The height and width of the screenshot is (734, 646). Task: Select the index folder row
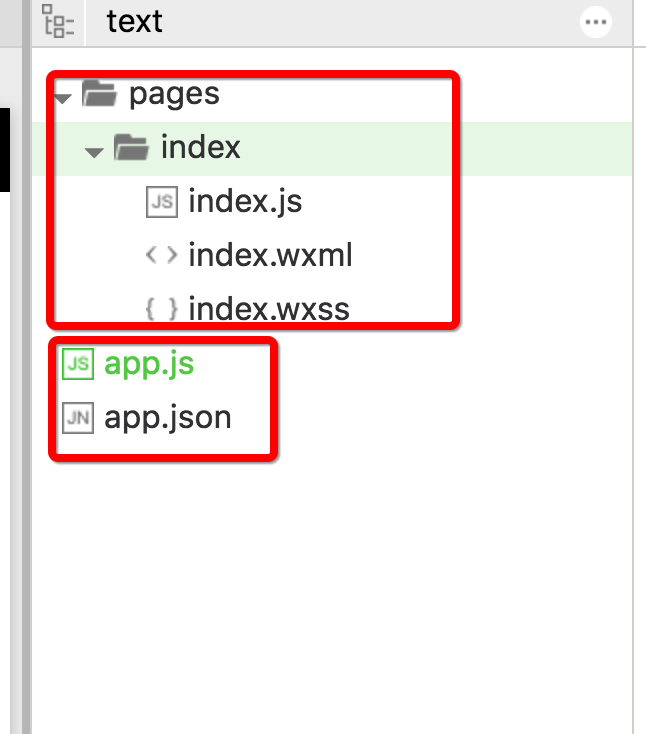[x=332, y=148]
